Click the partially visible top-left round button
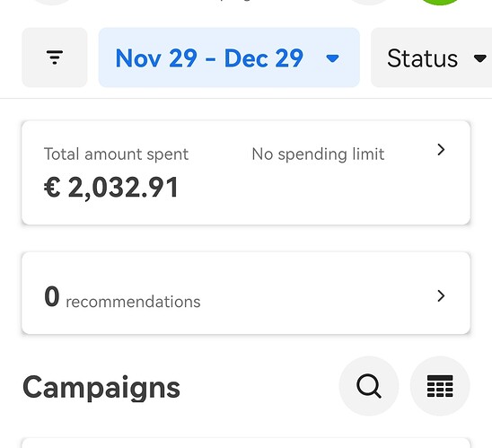Screen dimensions: 492x448 click(52, 2)
